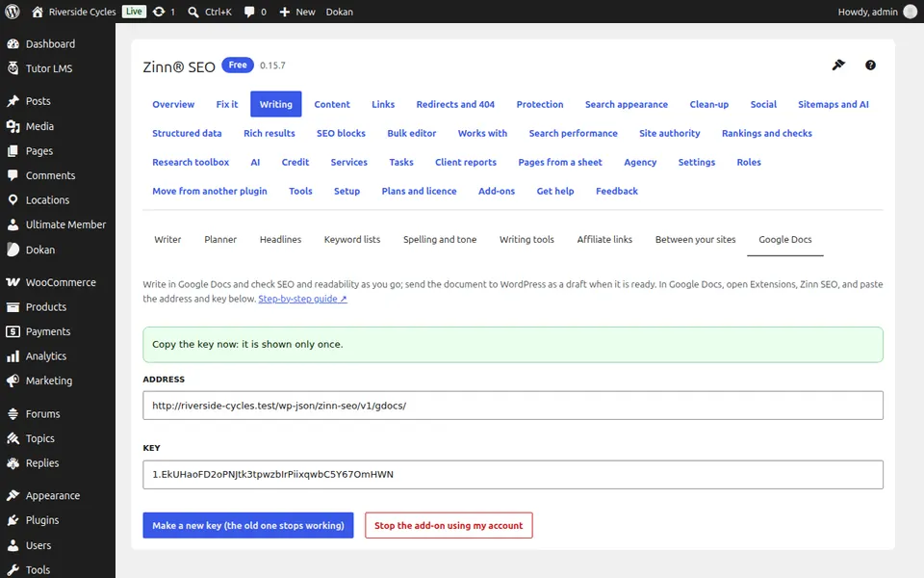Switch to the Search appearance tab

[627, 104]
